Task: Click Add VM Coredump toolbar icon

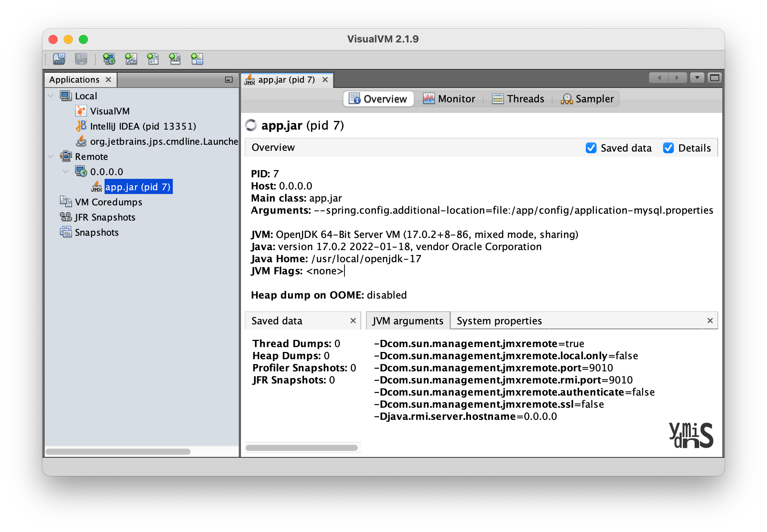Action: pyautogui.click(x=153, y=59)
